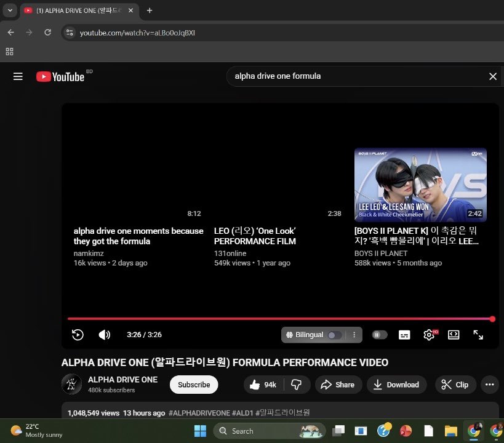
Task: Click the namkimz channel name
Action: click(x=89, y=253)
